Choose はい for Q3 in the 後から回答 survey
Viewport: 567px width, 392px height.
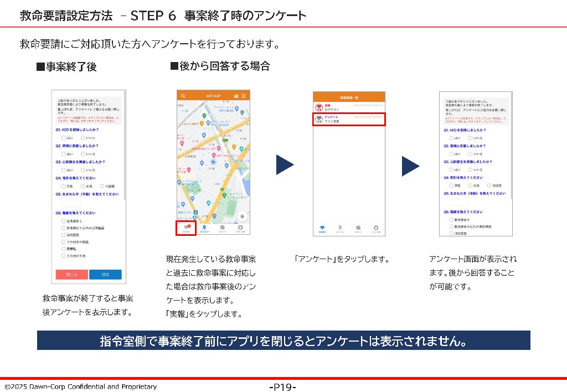(x=451, y=169)
